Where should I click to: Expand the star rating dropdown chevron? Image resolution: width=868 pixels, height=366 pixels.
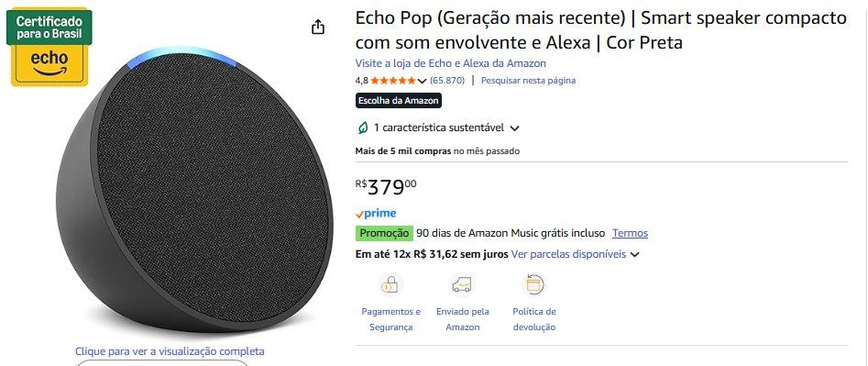422,82
